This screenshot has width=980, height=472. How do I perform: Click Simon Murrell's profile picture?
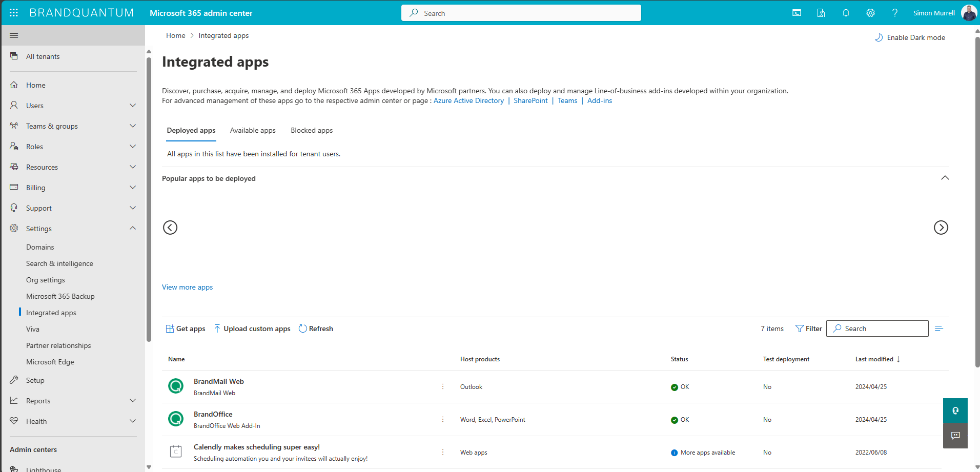point(969,13)
